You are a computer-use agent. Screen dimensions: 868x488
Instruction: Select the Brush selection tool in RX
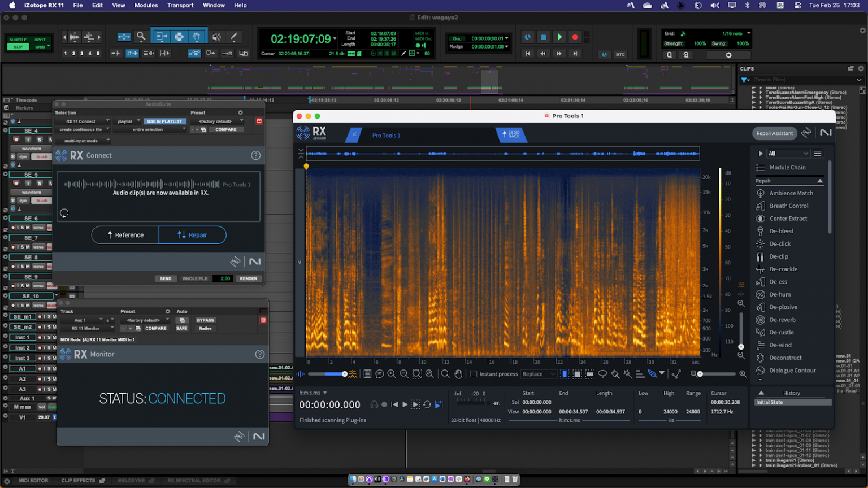point(614,374)
